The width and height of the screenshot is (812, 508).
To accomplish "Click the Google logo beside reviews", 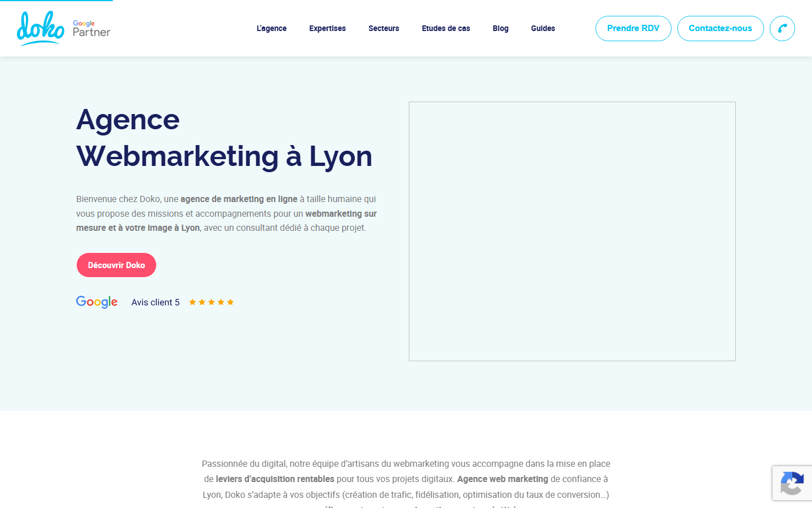I will [x=97, y=302].
